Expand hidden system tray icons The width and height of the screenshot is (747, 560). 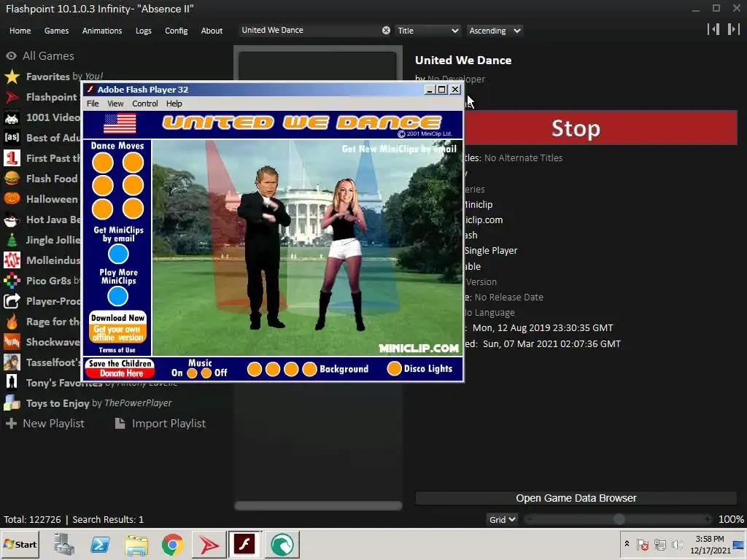627,544
